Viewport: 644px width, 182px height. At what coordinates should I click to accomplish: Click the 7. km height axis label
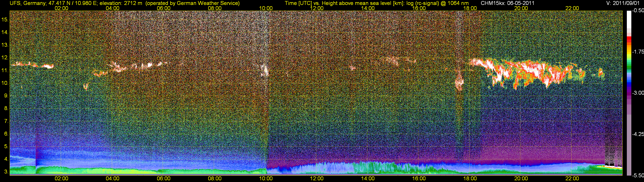(6, 121)
